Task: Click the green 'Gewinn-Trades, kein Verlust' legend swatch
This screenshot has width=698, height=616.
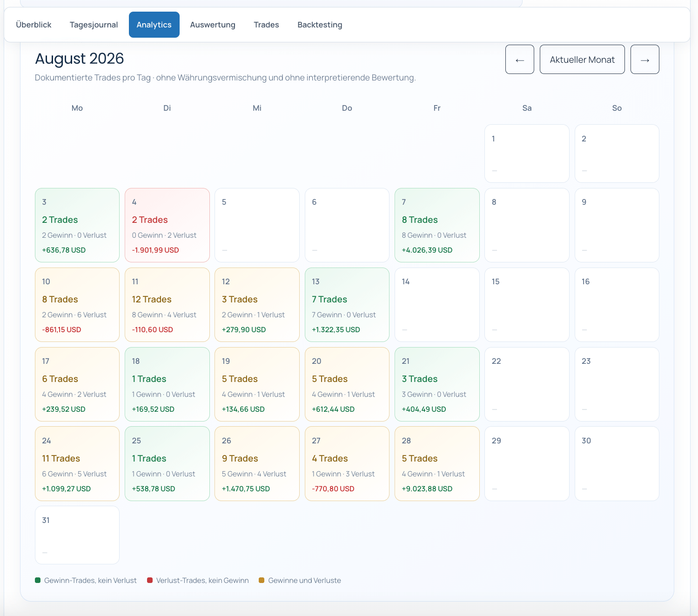Action: coord(38,580)
